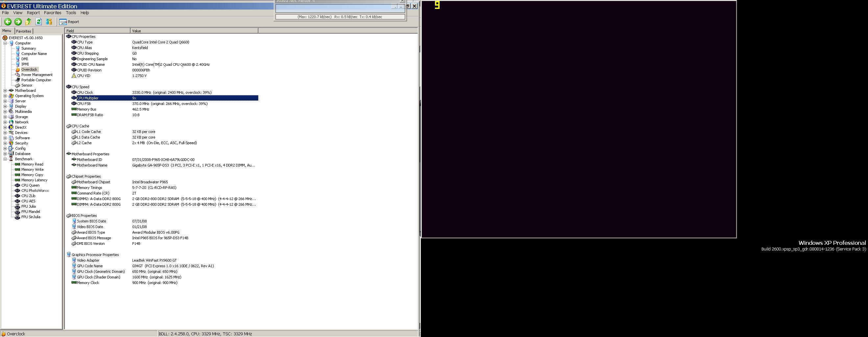Click the DirectX icon in the tree
868x337 pixels.
12,127
